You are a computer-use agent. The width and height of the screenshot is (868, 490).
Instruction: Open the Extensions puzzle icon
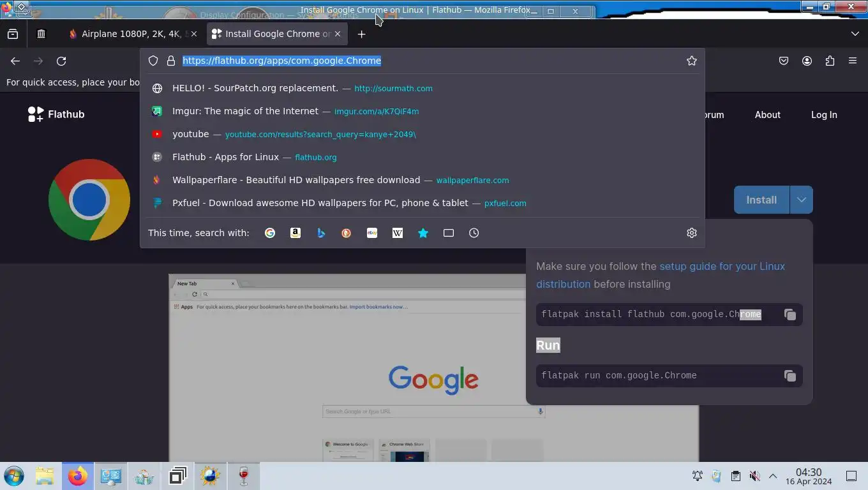(830, 61)
